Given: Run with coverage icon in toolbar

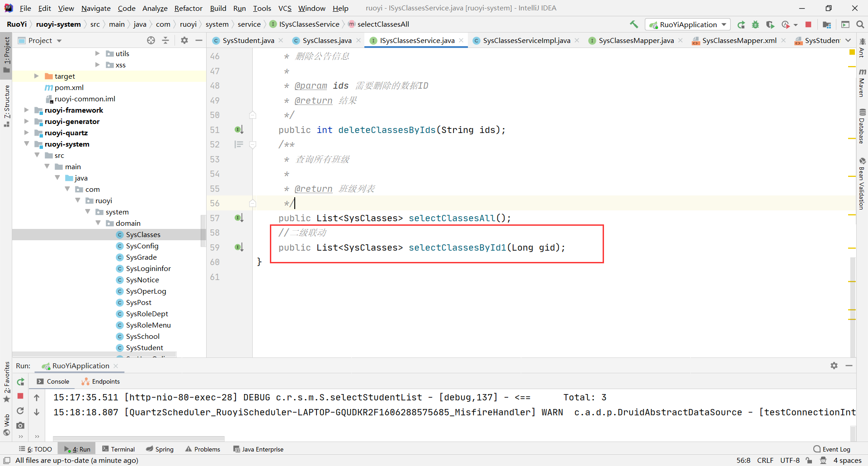Looking at the screenshot, I should pyautogui.click(x=770, y=24).
